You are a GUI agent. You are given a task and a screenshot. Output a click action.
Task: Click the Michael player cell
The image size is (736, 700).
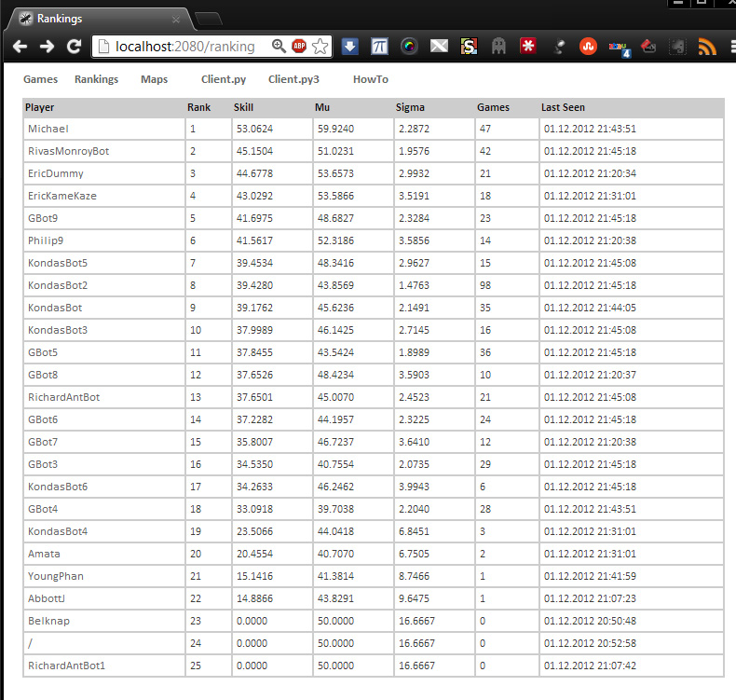coord(48,129)
